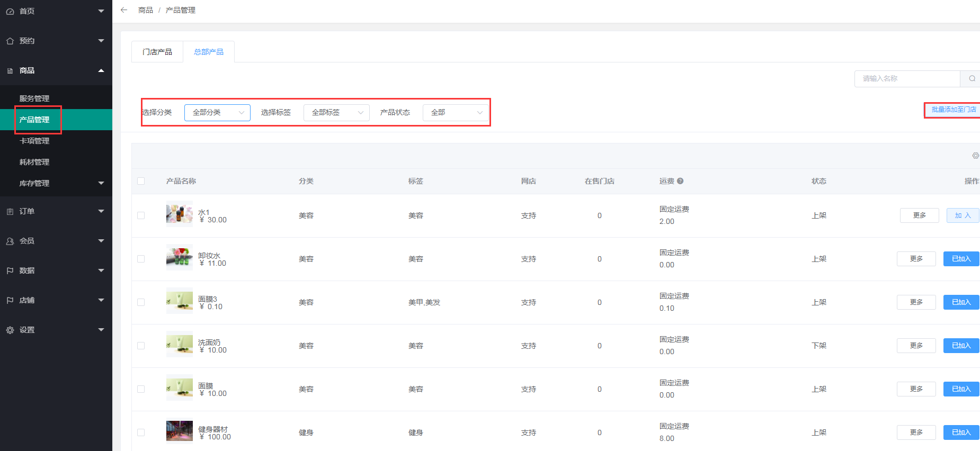
Task: Toggle the select-all checkbox in table header
Action: pyautogui.click(x=141, y=181)
